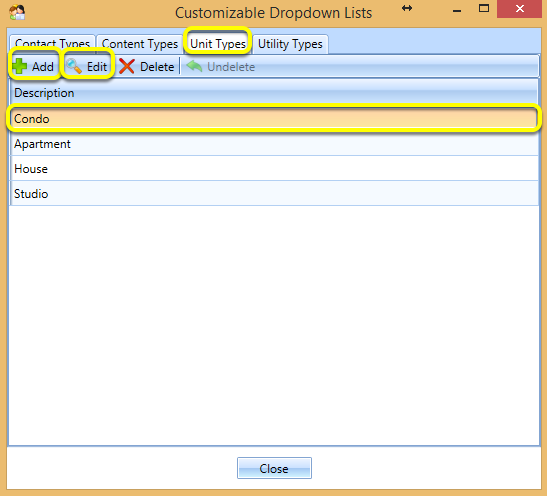Click the red X Delete icon

coord(127,66)
